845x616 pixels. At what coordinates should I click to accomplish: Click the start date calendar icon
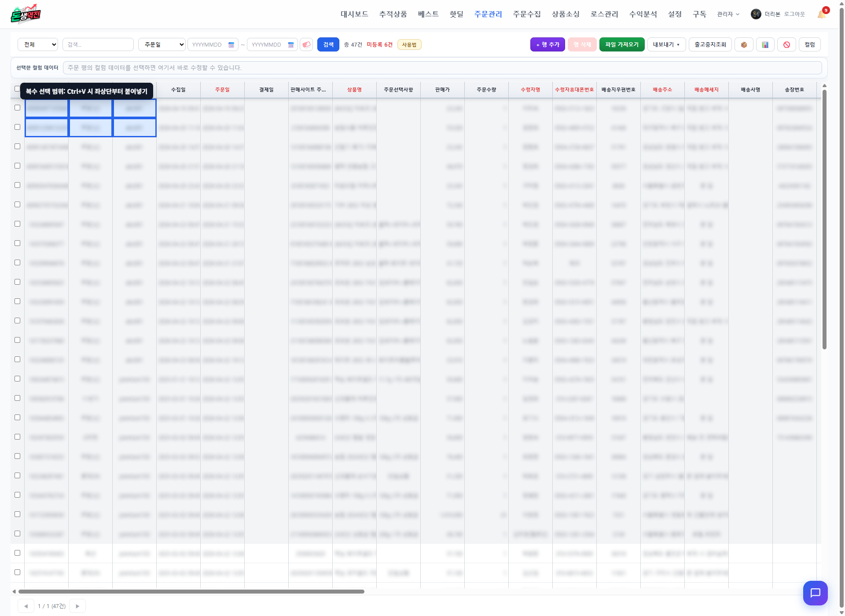pos(231,45)
